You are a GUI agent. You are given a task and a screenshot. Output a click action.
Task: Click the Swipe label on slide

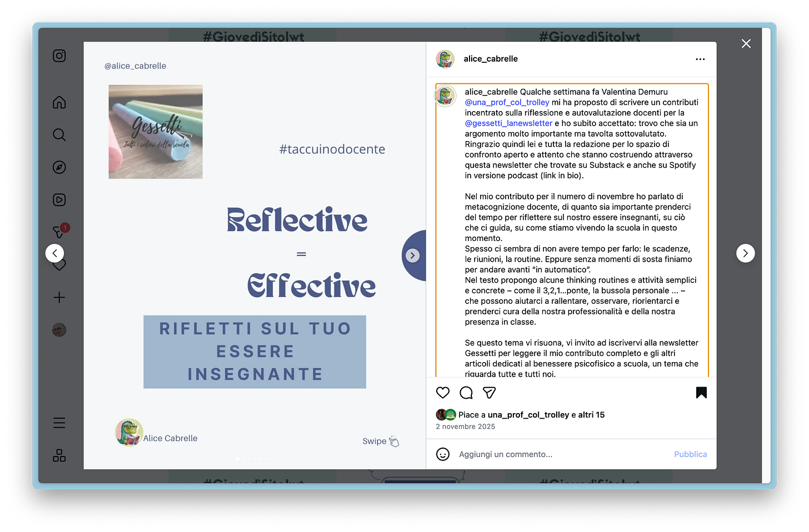[x=374, y=441]
